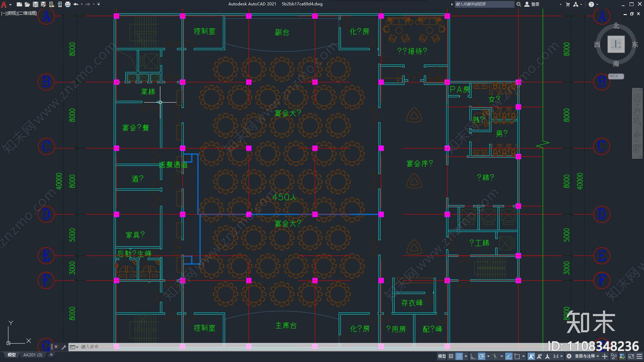Click the isolate objects icon
The image size is (644, 362).
coord(614,356)
